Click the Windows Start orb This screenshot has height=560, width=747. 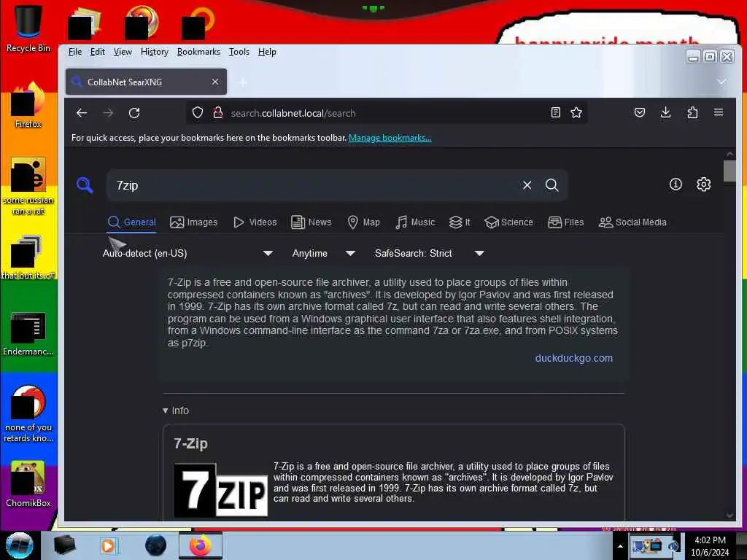coord(20,545)
